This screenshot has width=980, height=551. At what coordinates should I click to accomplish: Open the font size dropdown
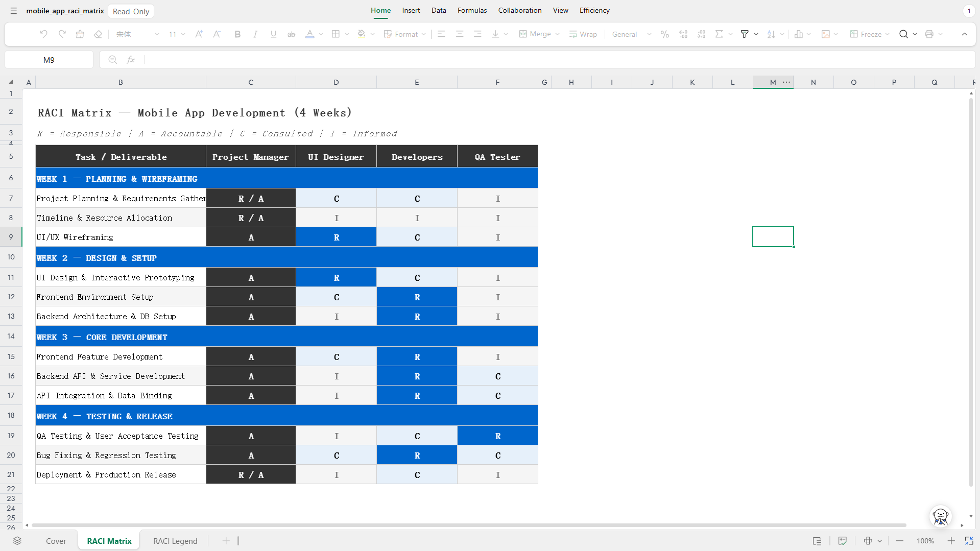click(177, 34)
